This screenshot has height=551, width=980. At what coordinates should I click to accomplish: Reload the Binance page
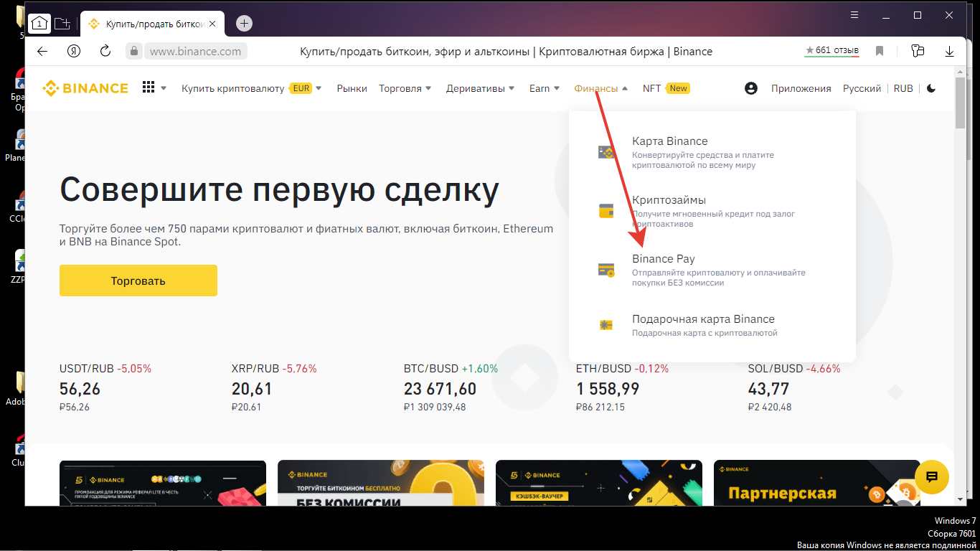pos(105,51)
